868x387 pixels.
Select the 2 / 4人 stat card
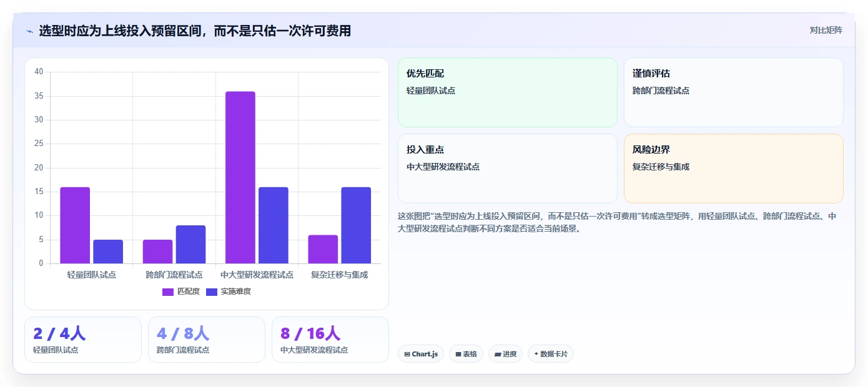[x=83, y=340]
